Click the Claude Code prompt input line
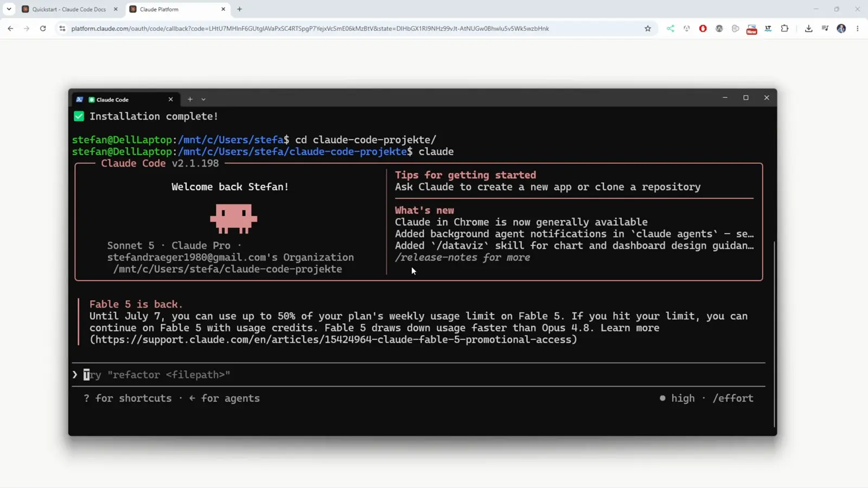Image resolution: width=868 pixels, height=488 pixels. pyautogui.click(x=418, y=375)
